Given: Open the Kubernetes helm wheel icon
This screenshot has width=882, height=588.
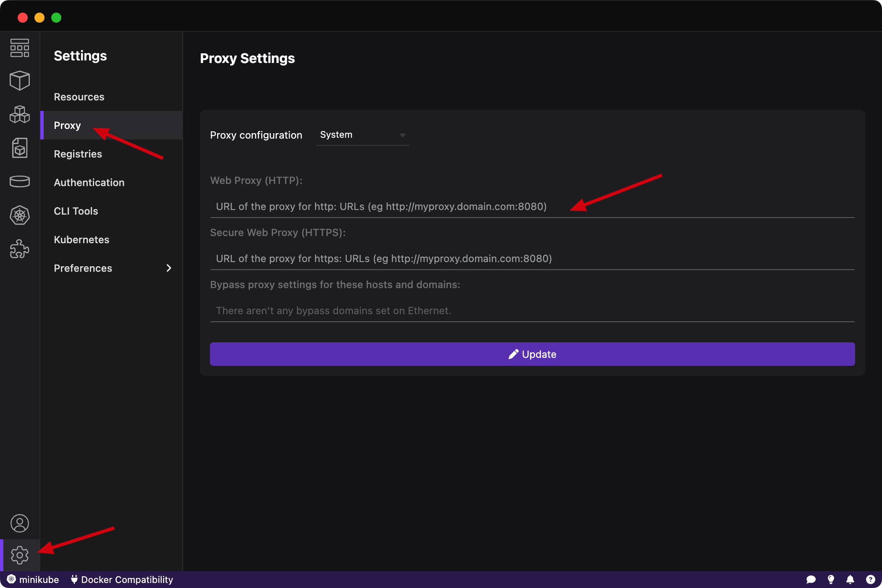Looking at the screenshot, I should [20, 215].
